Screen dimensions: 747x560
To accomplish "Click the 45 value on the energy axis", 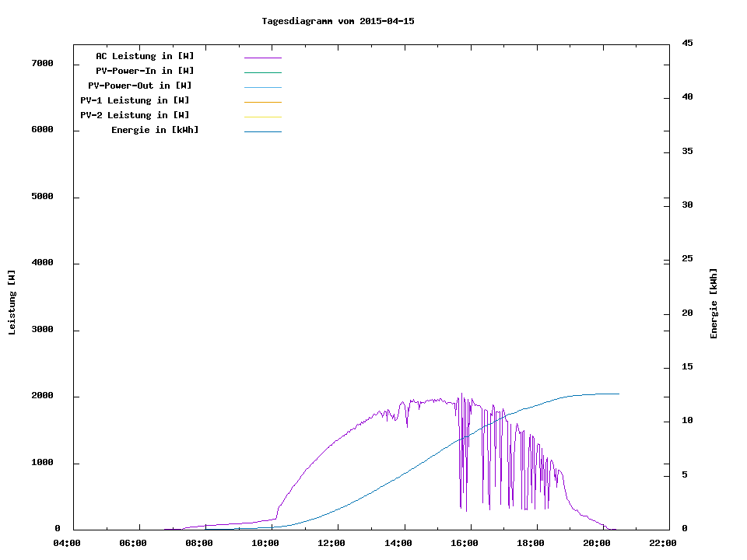I will click(688, 43).
